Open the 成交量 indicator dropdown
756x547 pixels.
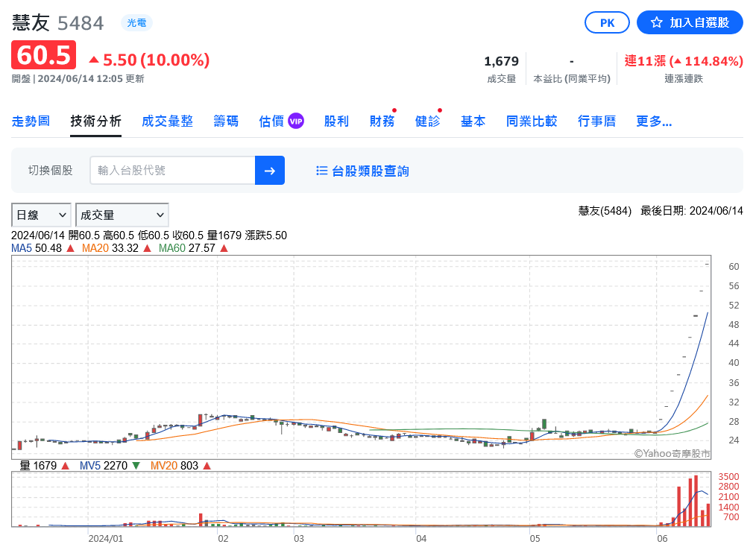[x=122, y=215]
